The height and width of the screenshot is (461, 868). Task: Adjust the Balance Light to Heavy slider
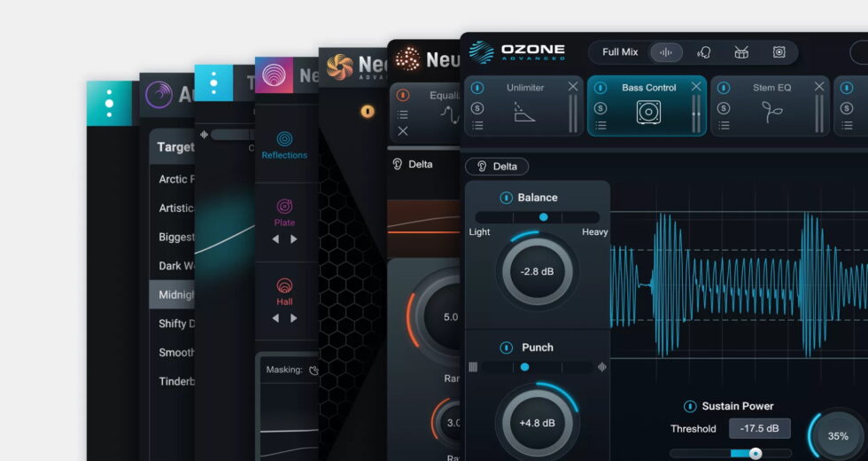[537, 217]
